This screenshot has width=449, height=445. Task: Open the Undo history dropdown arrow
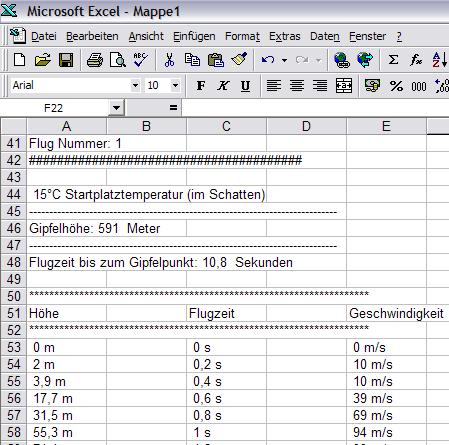(284, 60)
